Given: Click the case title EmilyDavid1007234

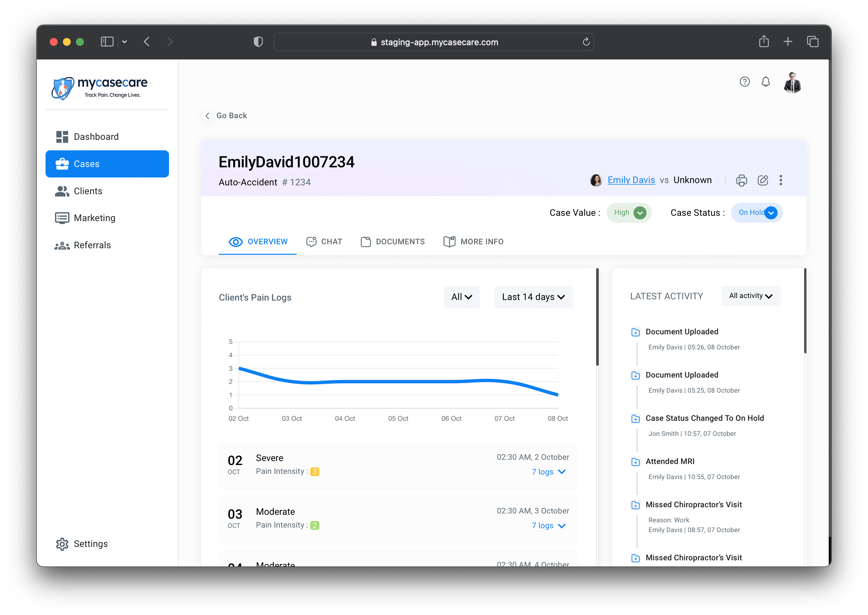Looking at the screenshot, I should coord(286,162).
